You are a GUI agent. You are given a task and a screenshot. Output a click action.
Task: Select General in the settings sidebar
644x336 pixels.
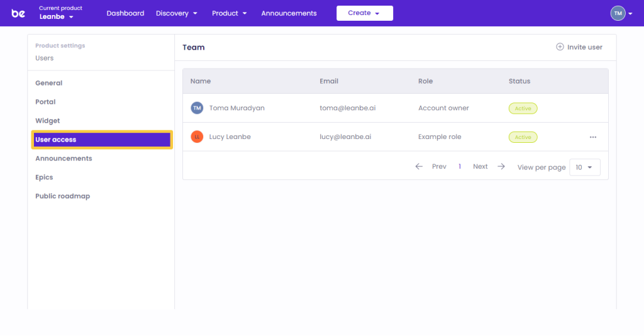[x=49, y=83]
